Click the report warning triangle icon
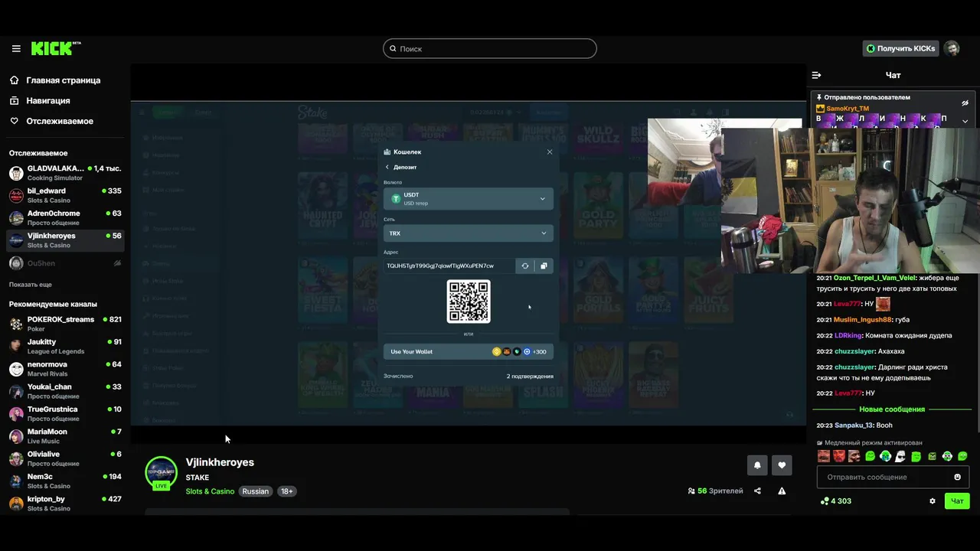Image resolution: width=980 pixels, height=551 pixels. [x=782, y=491]
